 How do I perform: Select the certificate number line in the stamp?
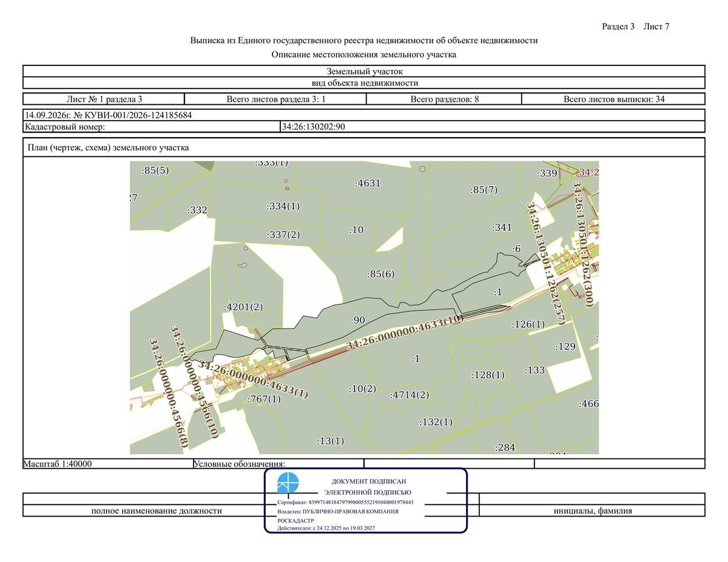click(x=345, y=503)
